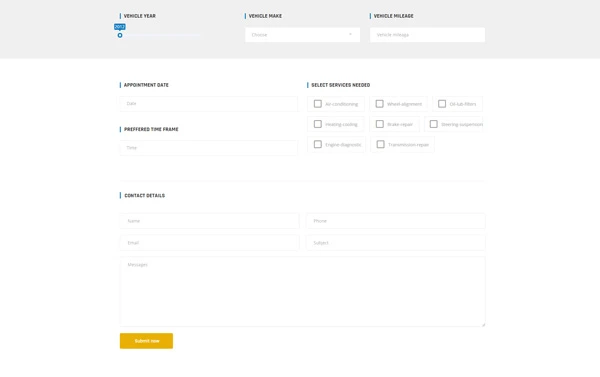Check the Oil-lub-filters service checkbox
The image size is (600, 377).
[x=442, y=104]
